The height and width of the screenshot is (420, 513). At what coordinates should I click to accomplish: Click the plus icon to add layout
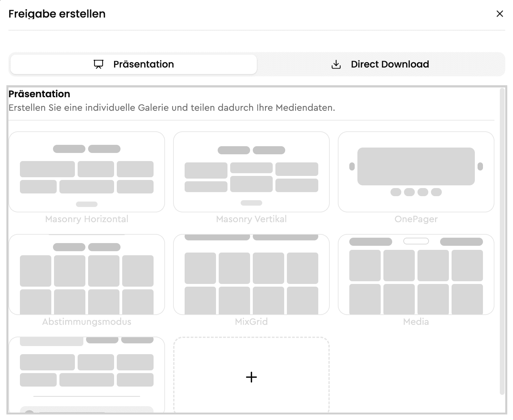pos(251,377)
